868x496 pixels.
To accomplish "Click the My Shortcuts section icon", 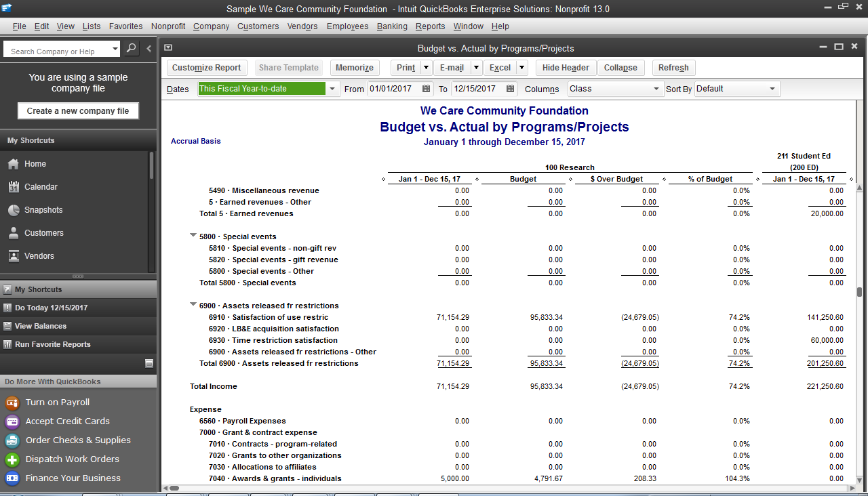I will [7, 289].
